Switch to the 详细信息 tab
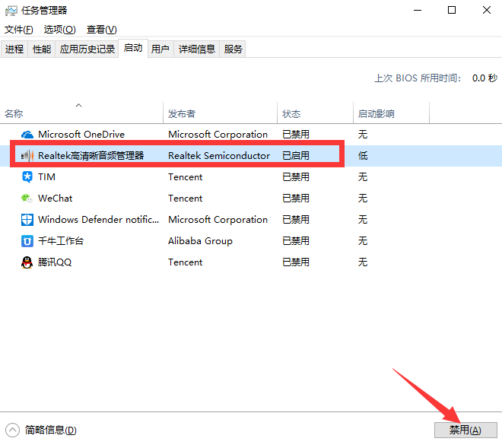The height and width of the screenshot is (448, 502). tap(196, 49)
